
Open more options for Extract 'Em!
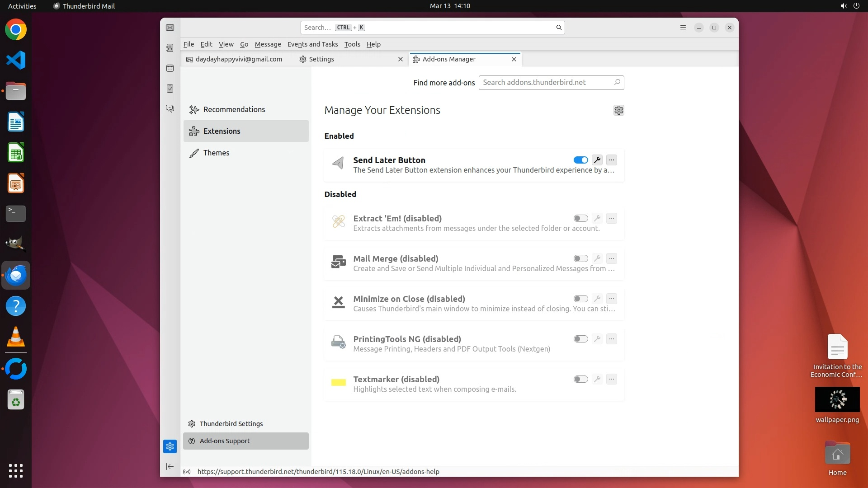pyautogui.click(x=612, y=218)
